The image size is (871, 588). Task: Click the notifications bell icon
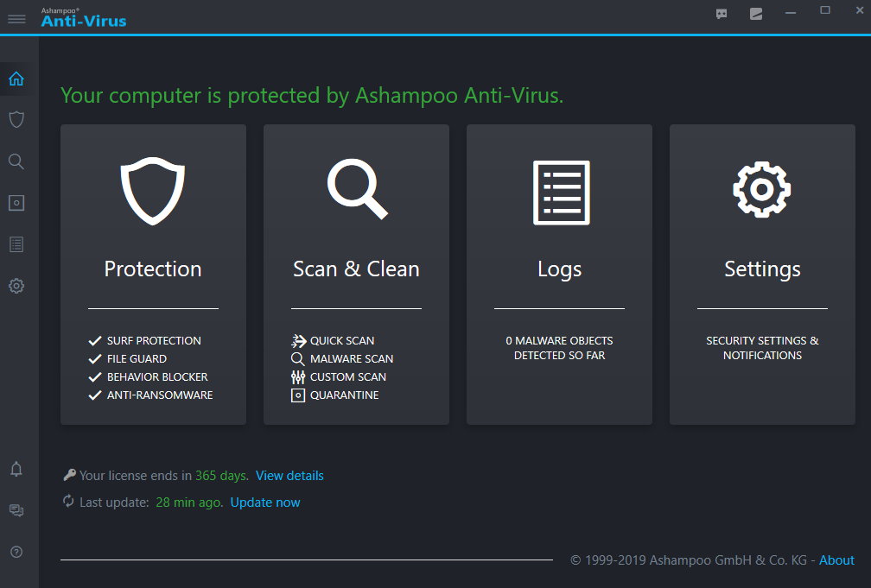[16, 469]
